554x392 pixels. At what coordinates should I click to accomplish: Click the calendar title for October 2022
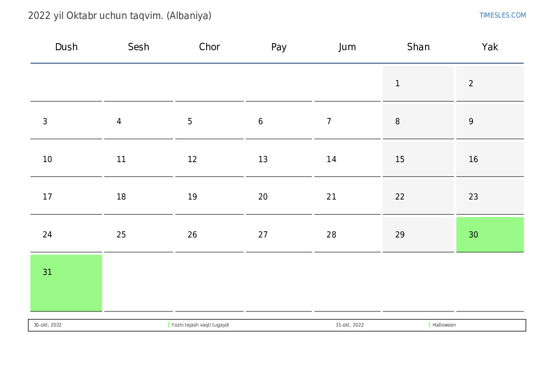(x=119, y=16)
